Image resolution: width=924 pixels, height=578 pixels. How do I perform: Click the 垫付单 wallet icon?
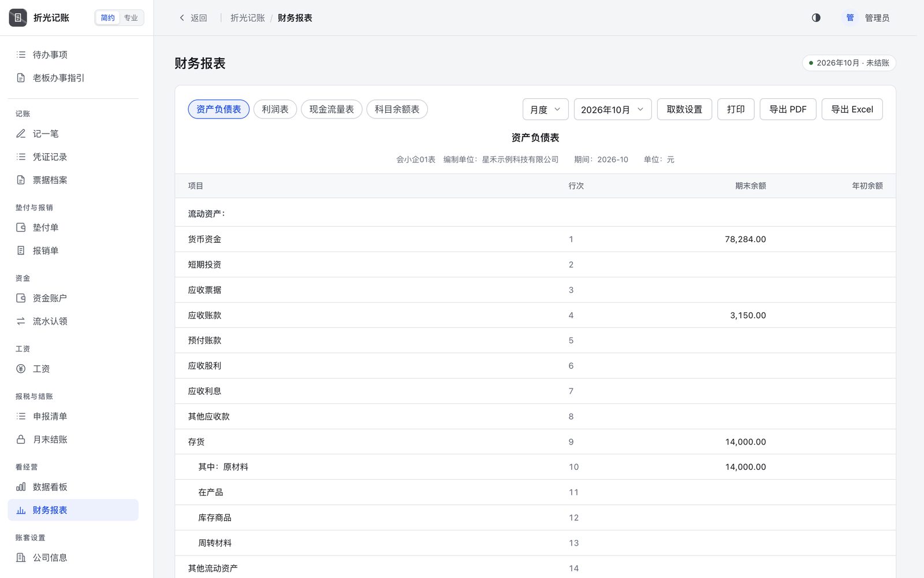(x=21, y=227)
